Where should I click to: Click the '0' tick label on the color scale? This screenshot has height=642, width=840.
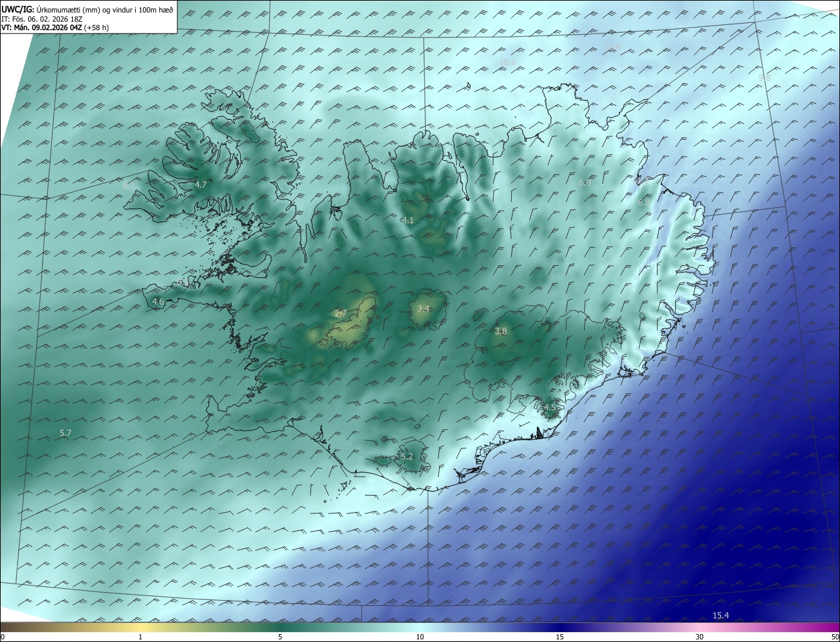pyautogui.click(x=3, y=637)
